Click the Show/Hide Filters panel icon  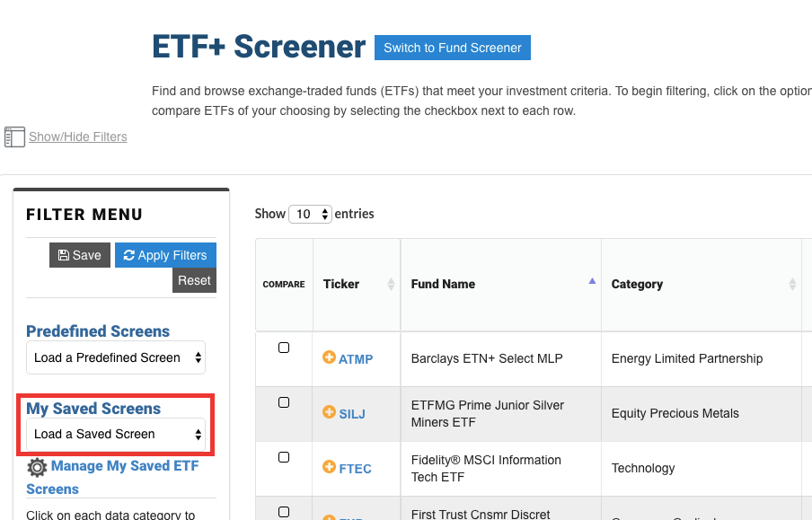coord(14,137)
